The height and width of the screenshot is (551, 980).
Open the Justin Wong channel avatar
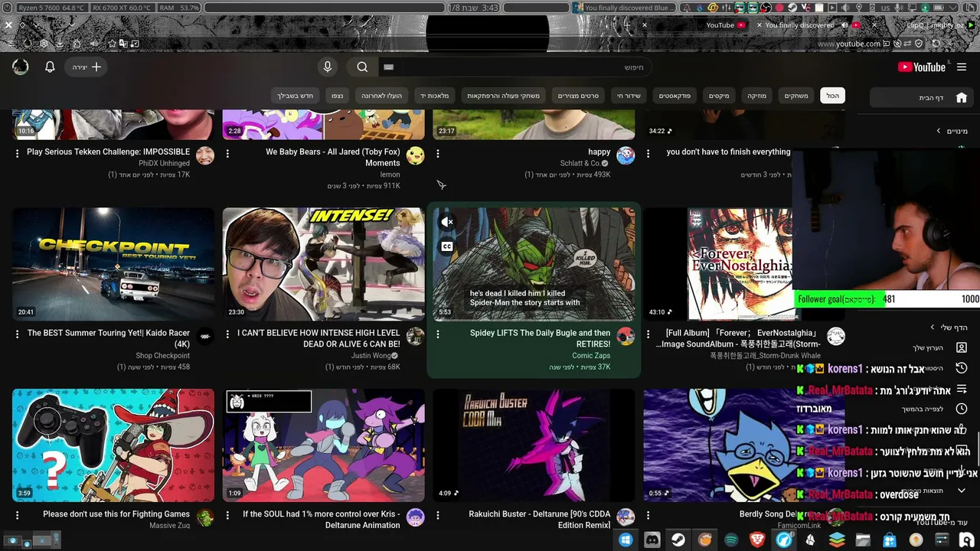pyautogui.click(x=415, y=337)
